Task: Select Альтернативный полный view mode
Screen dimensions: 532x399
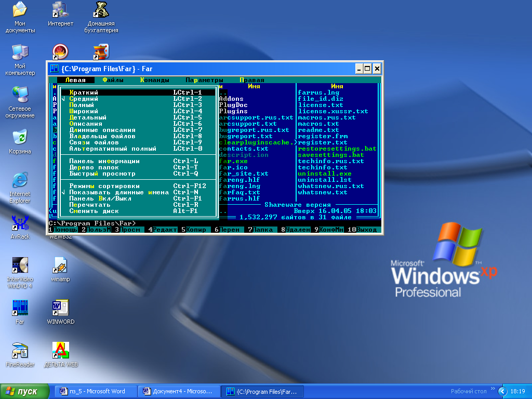Action: [138, 149]
